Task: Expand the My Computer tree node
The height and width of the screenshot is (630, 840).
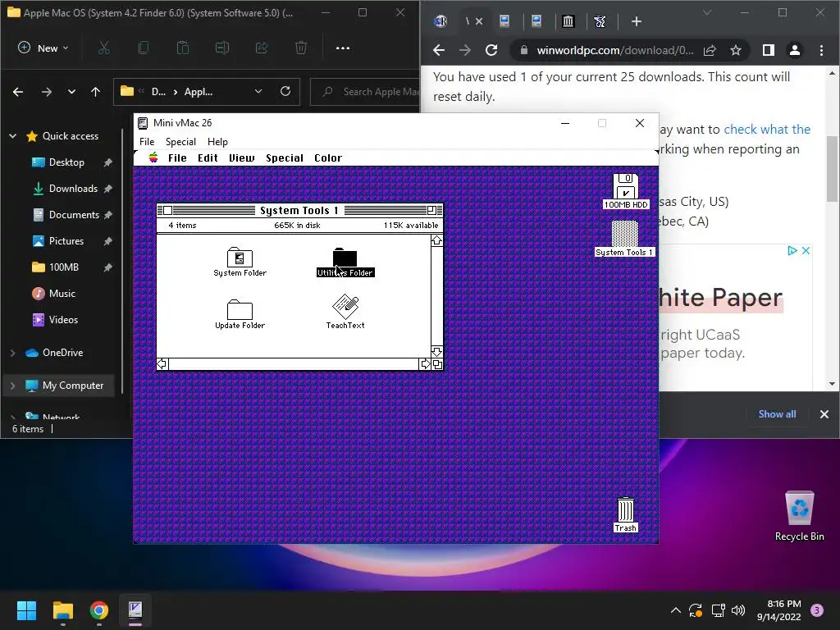Action: click(x=13, y=386)
